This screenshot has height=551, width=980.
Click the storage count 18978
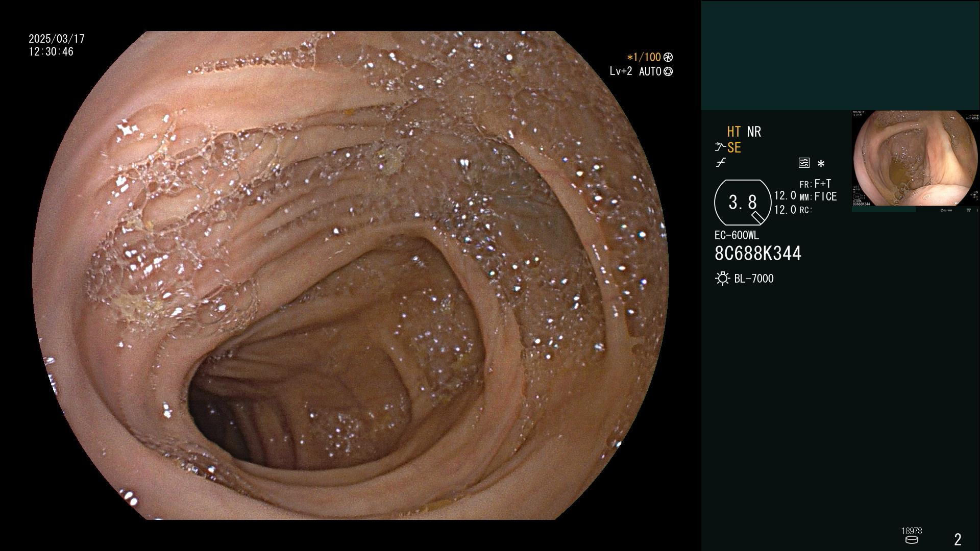[x=912, y=531]
